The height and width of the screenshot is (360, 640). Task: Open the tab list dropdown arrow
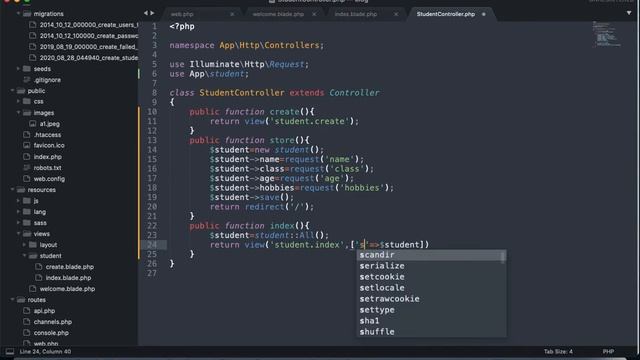629,13
